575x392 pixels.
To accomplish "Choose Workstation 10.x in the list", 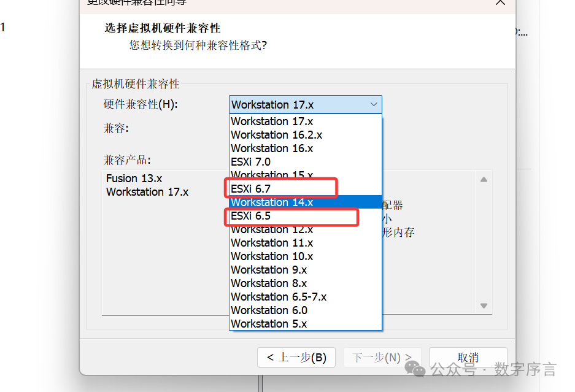I will (x=305, y=256).
